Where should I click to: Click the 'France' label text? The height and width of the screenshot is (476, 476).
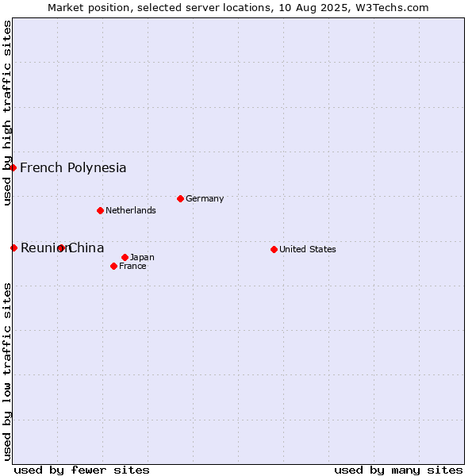(x=132, y=267)
